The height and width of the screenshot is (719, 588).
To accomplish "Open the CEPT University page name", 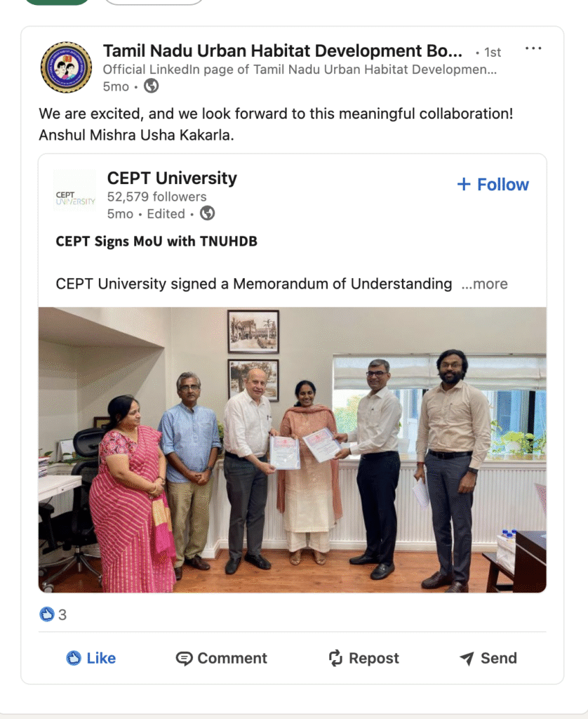I will pyautogui.click(x=172, y=178).
